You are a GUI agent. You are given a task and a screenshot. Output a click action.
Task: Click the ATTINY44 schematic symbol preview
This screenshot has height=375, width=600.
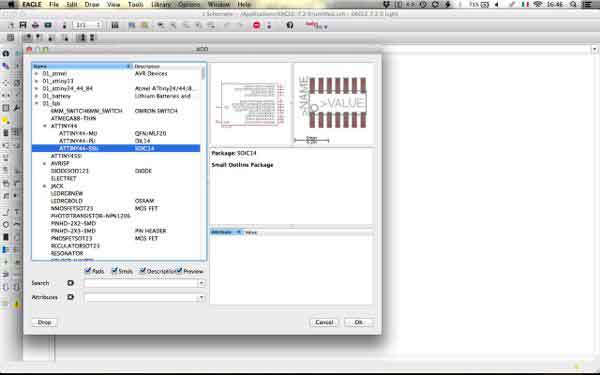click(x=251, y=104)
